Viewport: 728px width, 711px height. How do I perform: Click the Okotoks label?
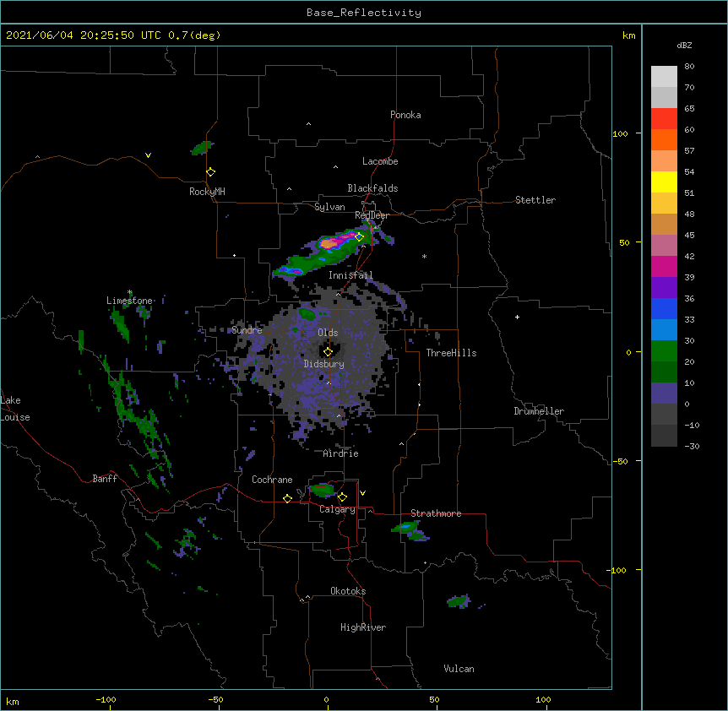coord(348,591)
